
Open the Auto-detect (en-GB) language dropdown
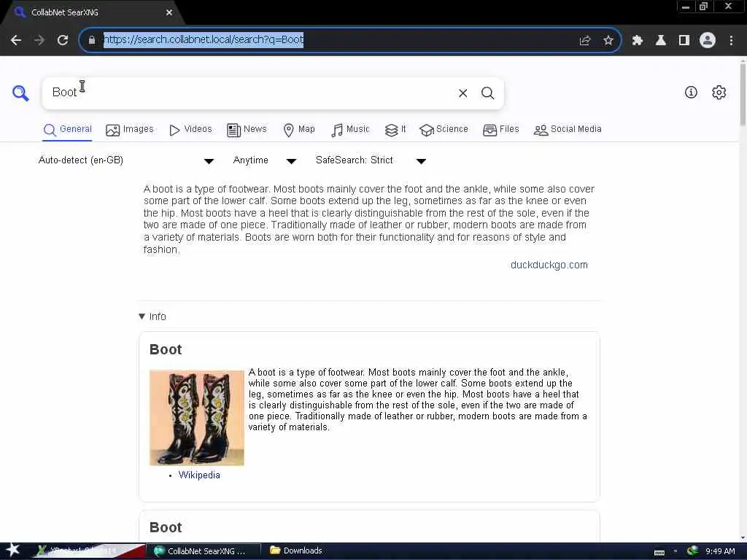click(126, 160)
